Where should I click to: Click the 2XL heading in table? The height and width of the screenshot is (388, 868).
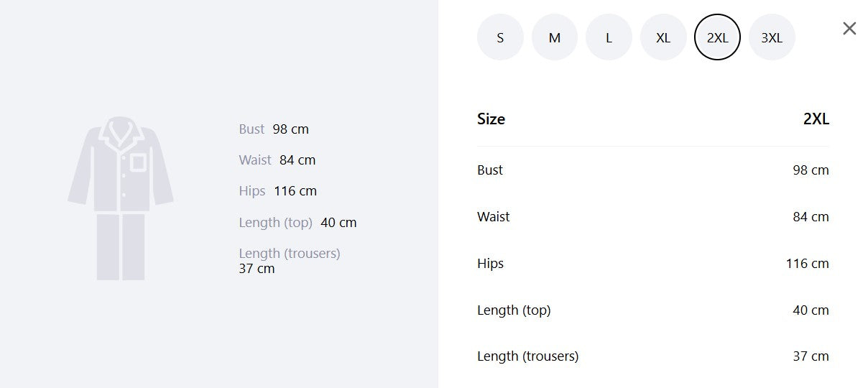click(x=816, y=119)
